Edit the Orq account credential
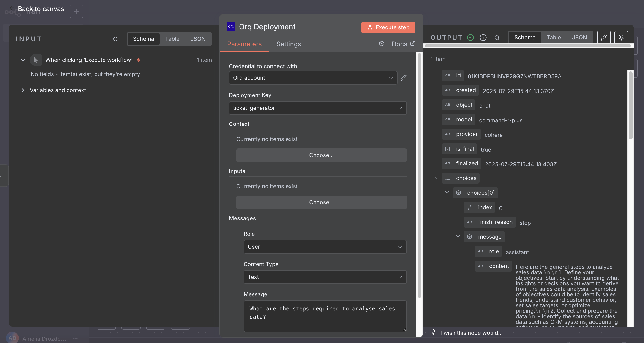 [x=403, y=78]
